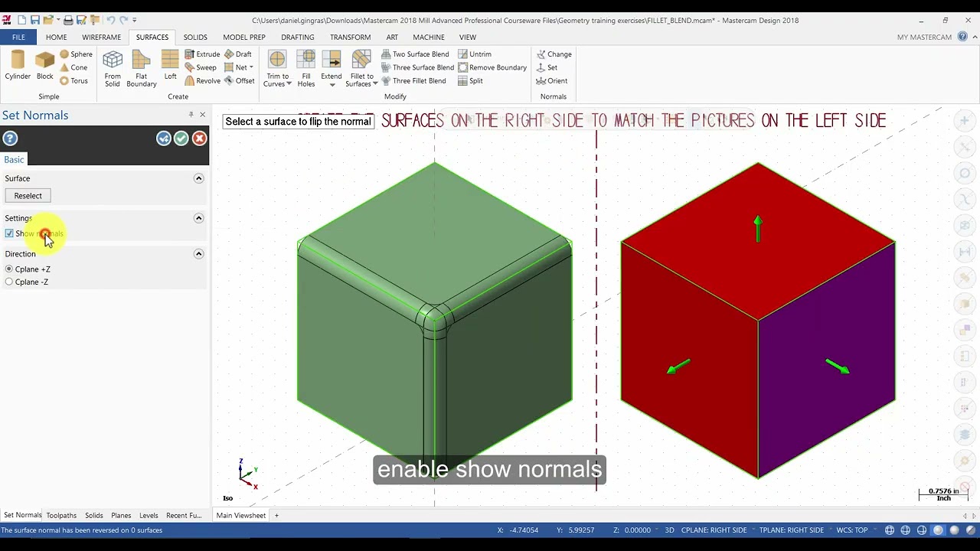Confirm Set Normals with green OK
Viewport: 980px width, 551px height.
181,139
